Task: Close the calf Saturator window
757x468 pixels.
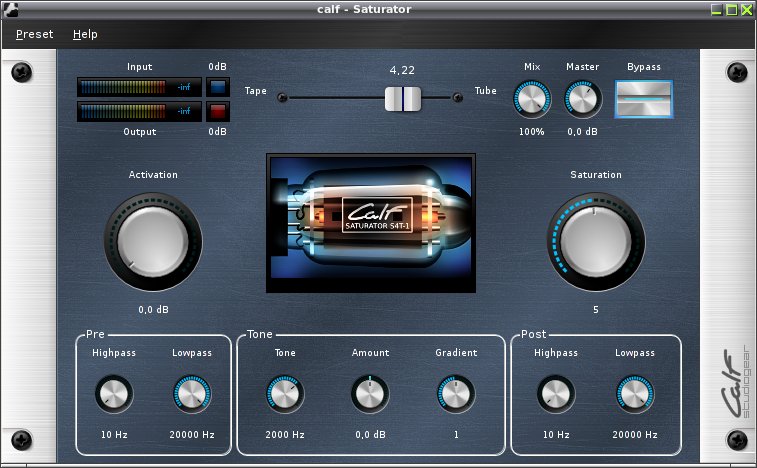Action: (x=746, y=10)
